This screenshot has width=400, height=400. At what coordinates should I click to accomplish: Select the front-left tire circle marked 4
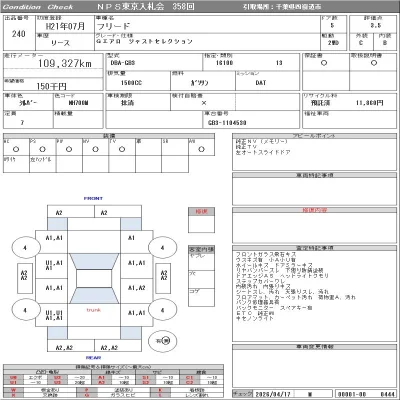coord(26,248)
